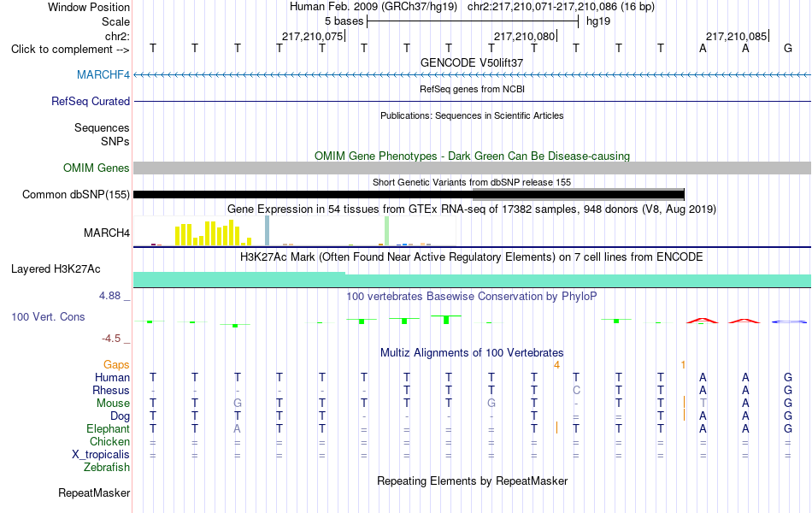Click the 'Click to complement' base label
This screenshot has width=812, height=513.
70,50
